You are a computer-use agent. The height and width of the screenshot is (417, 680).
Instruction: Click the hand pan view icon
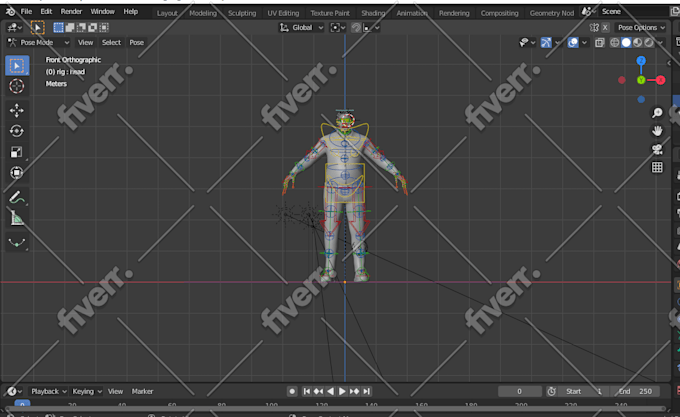click(x=657, y=131)
